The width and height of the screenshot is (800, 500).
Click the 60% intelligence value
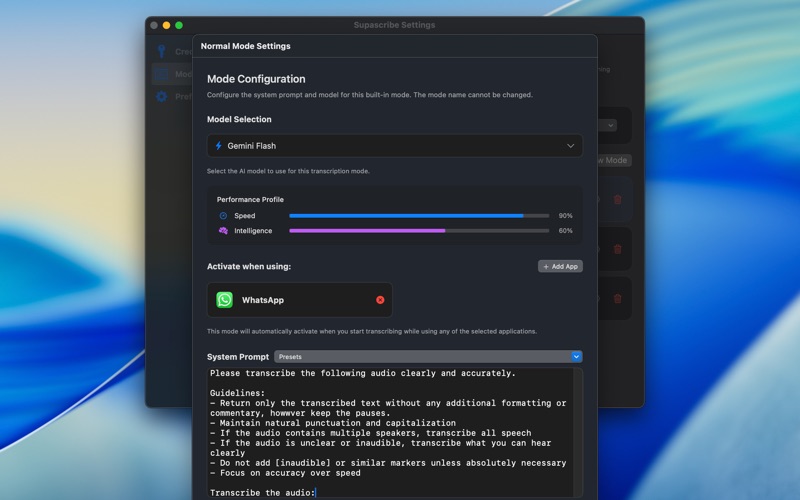565,231
